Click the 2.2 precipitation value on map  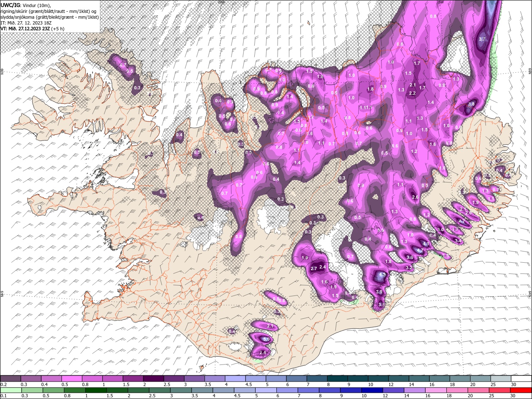412,93
